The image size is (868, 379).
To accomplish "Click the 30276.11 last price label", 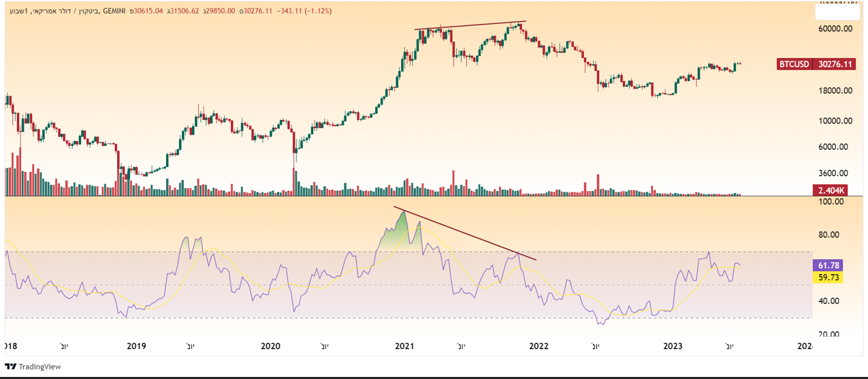I will pos(836,64).
